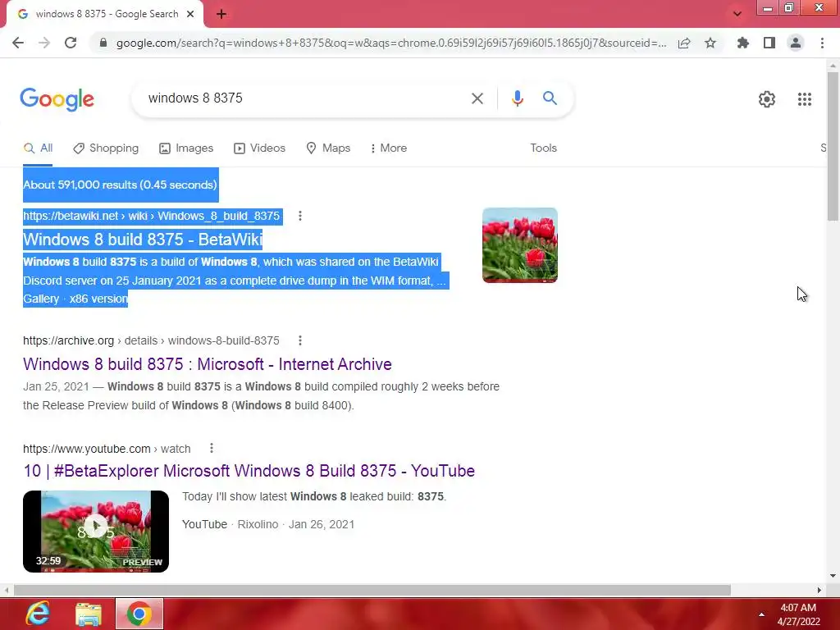Screen dimensions: 840x630
Task: Open Google quick settings gear
Action: tap(767, 99)
